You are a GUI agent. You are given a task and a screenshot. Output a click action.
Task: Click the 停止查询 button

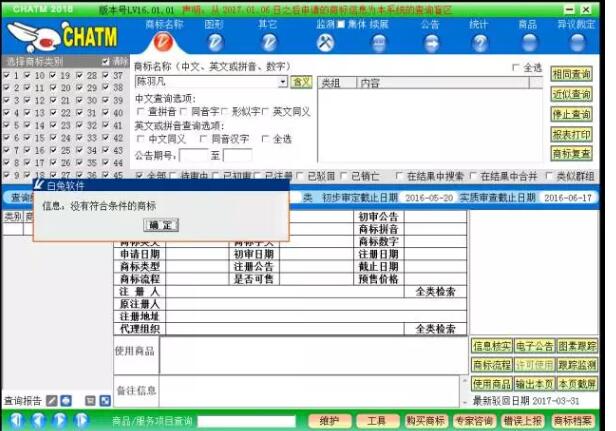point(571,114)
